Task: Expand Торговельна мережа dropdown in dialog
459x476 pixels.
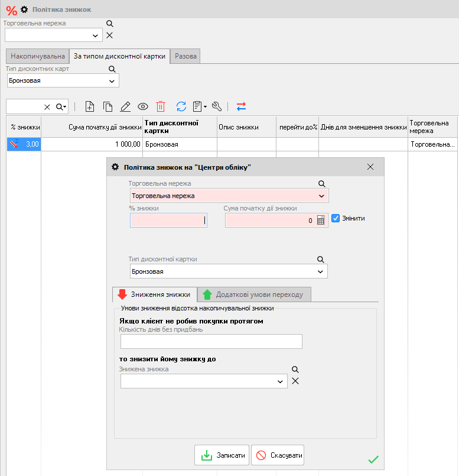Action: click(x=322, y=196)
